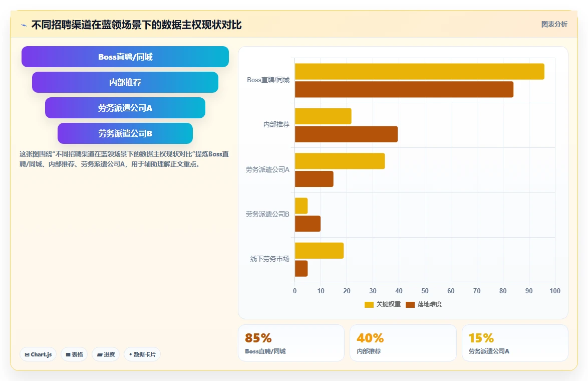Screen dimensions: 588x381
Task: Select the 劳务派遣公司A funnel block
Action: coord(125,108)
